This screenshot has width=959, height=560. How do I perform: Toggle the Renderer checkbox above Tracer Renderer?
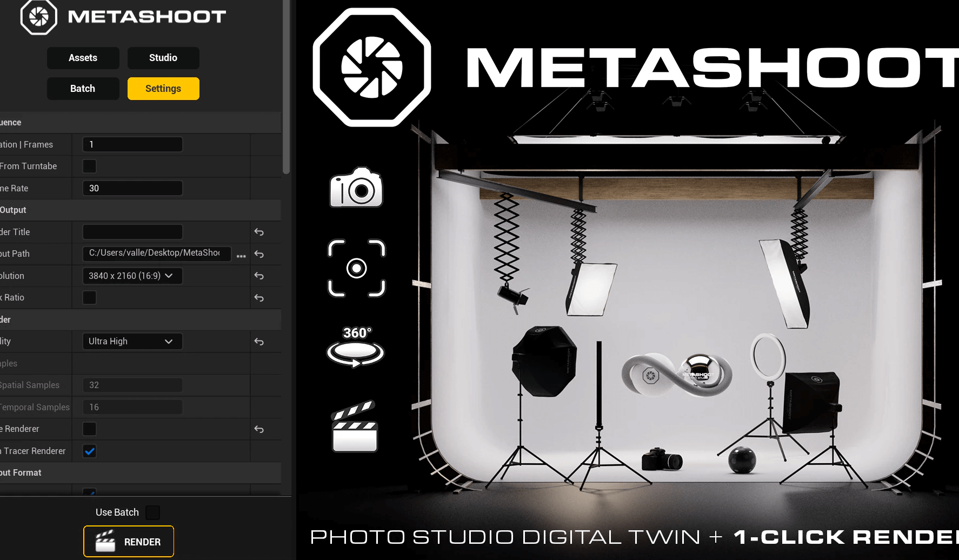[90, 429]
